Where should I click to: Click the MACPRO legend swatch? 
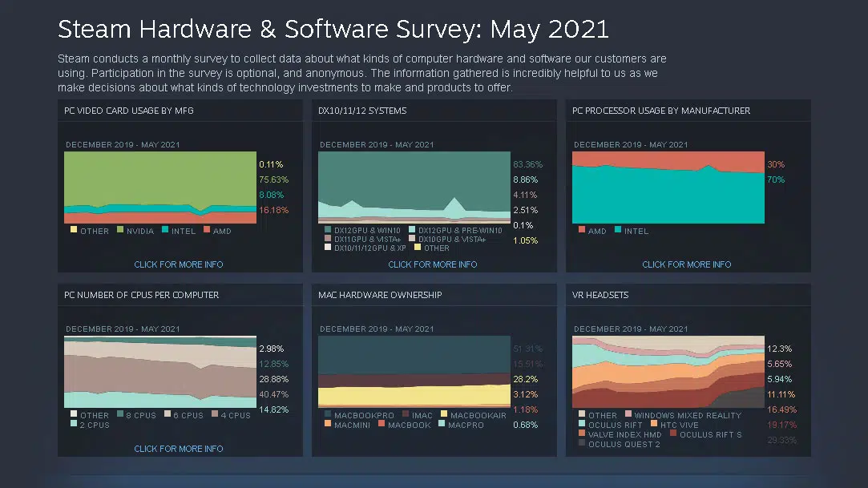pos(442,424)
